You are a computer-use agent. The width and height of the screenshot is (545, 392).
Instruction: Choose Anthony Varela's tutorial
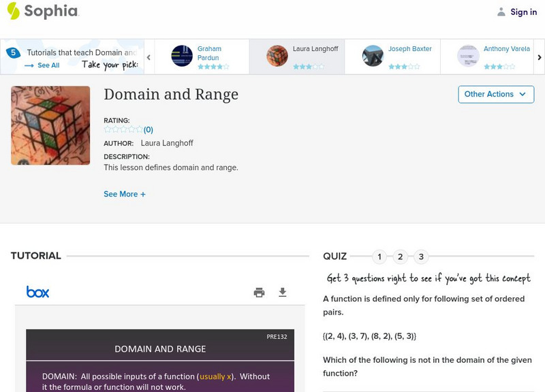click(487, 56)
